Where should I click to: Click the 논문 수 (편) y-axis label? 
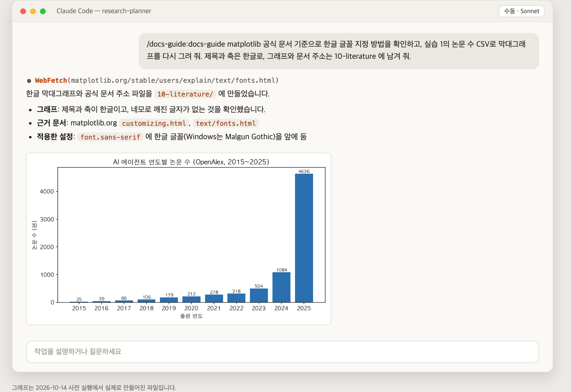click(34, 235)
